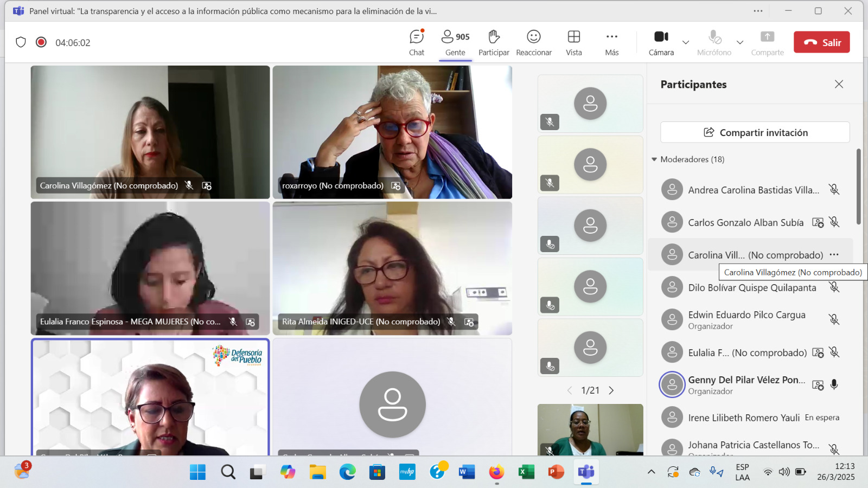Open more options for Carolina Vill...
This screenshot has height=488, width=868.
834,255
